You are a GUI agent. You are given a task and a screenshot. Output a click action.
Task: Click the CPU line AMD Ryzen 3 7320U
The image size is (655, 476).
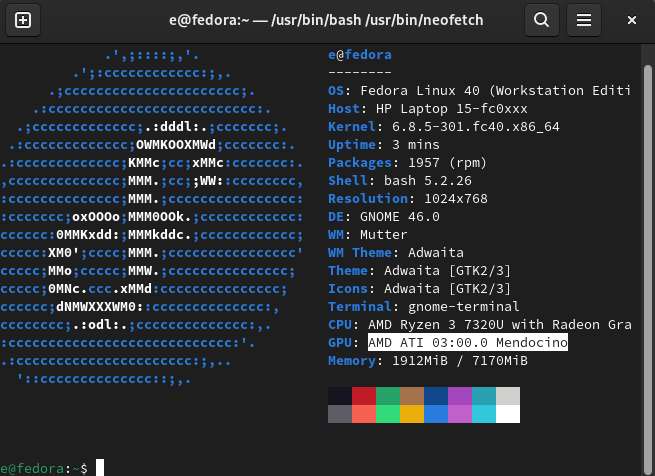480,324
